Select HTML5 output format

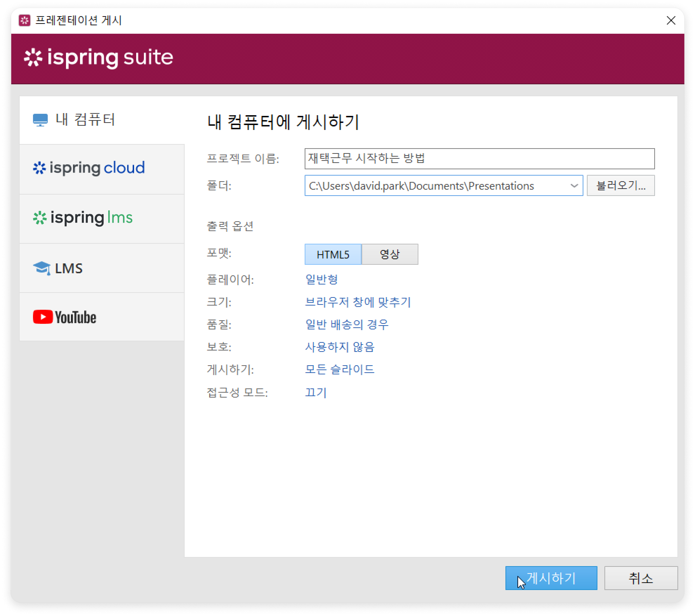pyautogui.click(x=333, y=254)
